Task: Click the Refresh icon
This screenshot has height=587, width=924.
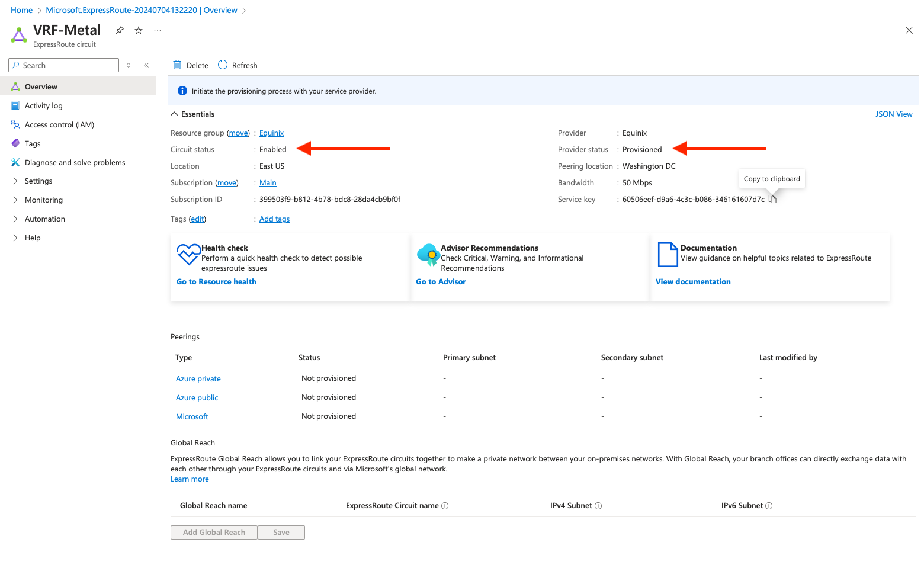Action: coord(223,65)
